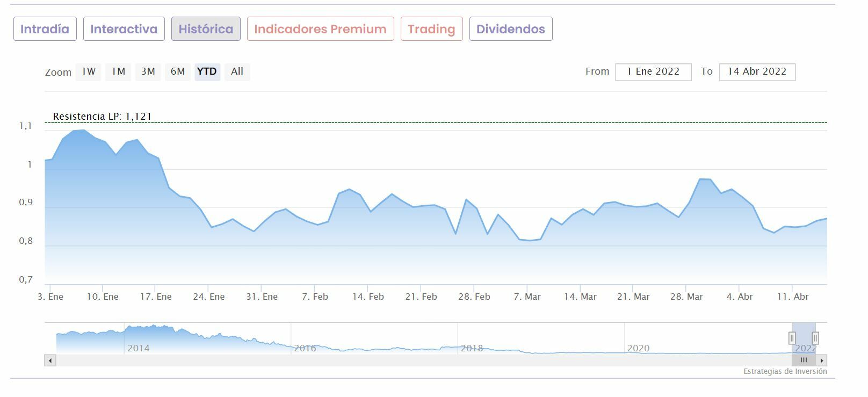868x397 pixels.
Task: Click the From date field
Action: (x=653, y=72)
